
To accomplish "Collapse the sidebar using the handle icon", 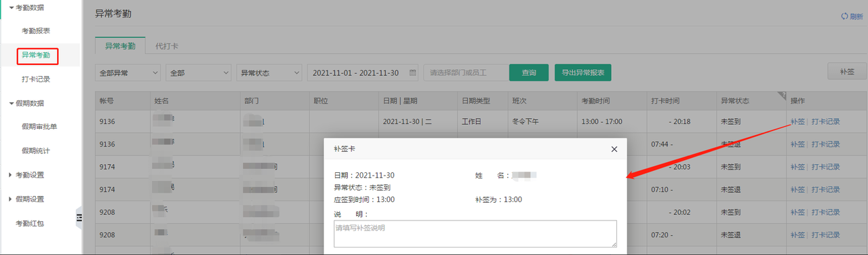I will 79,217.
